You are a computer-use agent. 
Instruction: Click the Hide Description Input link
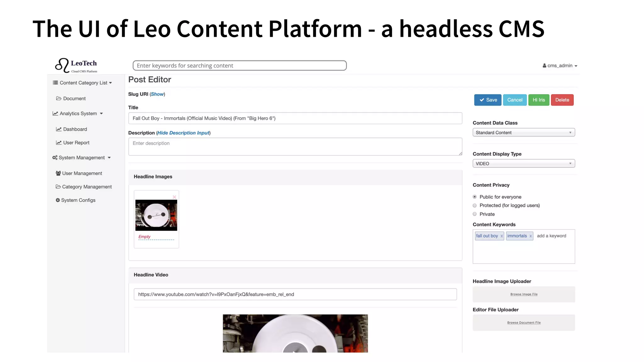point(183,133)
